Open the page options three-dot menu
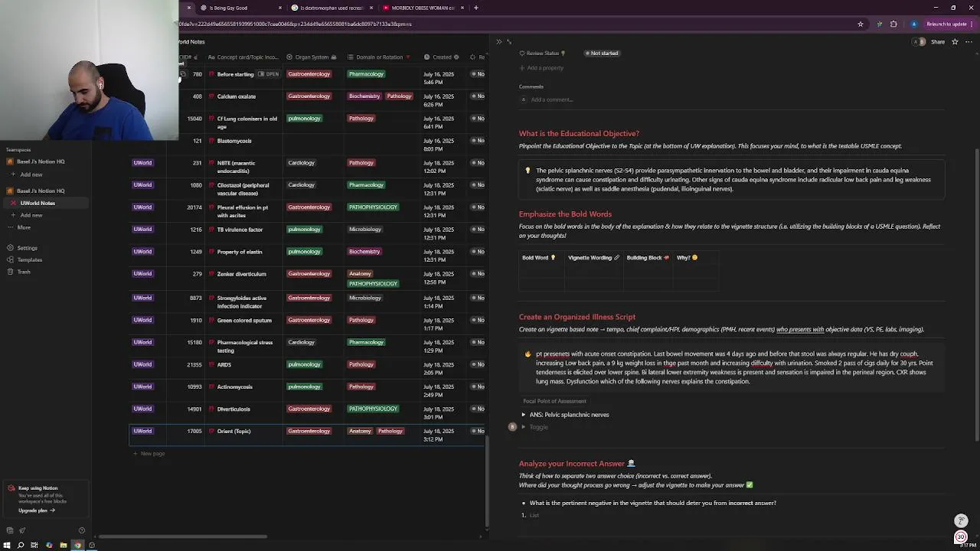The image size is (980, 551). point(967,41)
